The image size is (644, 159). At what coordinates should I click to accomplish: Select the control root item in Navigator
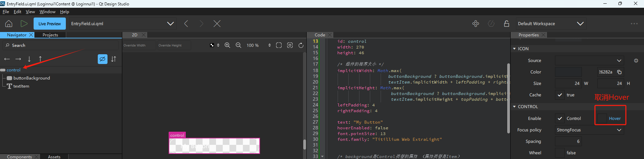click(13, 70)
